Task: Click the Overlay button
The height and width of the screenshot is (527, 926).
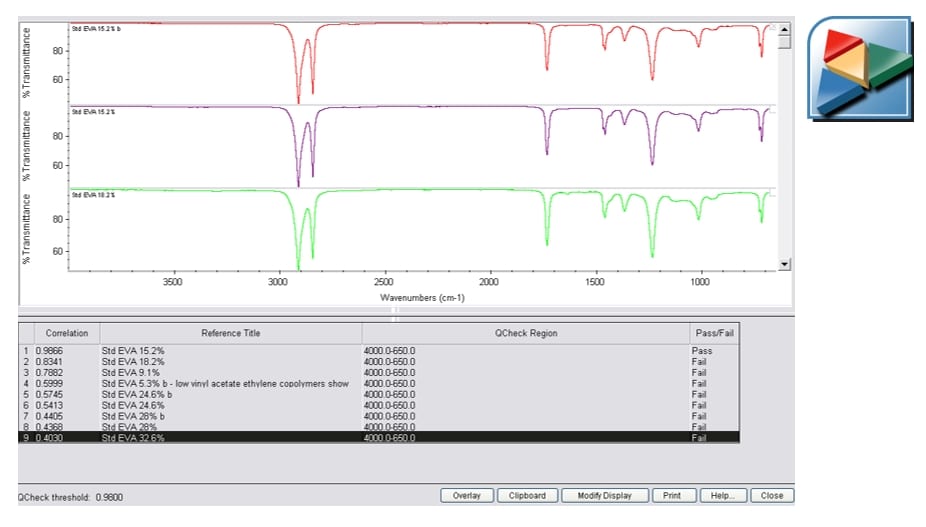Action: (x=466, y=496)
